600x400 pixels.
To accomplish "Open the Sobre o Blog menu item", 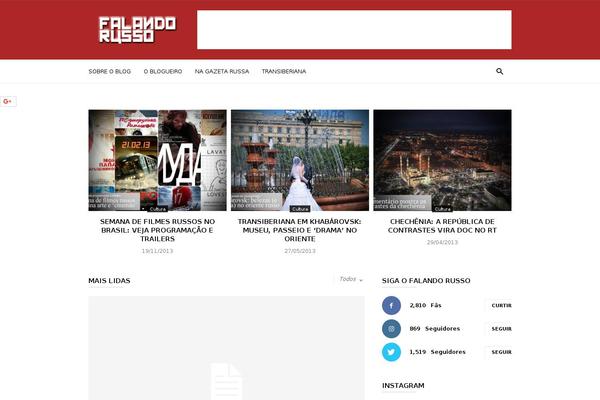I will [110, 72].
